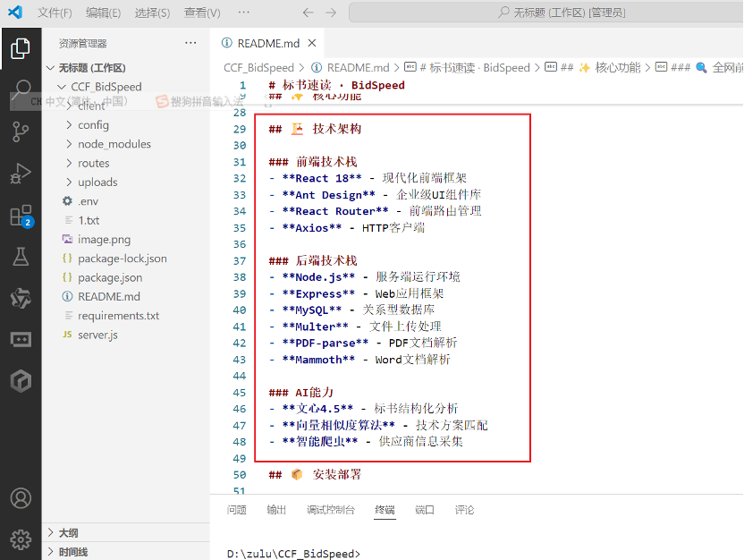Click the '## 安装部署' heading line
Viewport: 744px width, 560px height.
(315, 475)
